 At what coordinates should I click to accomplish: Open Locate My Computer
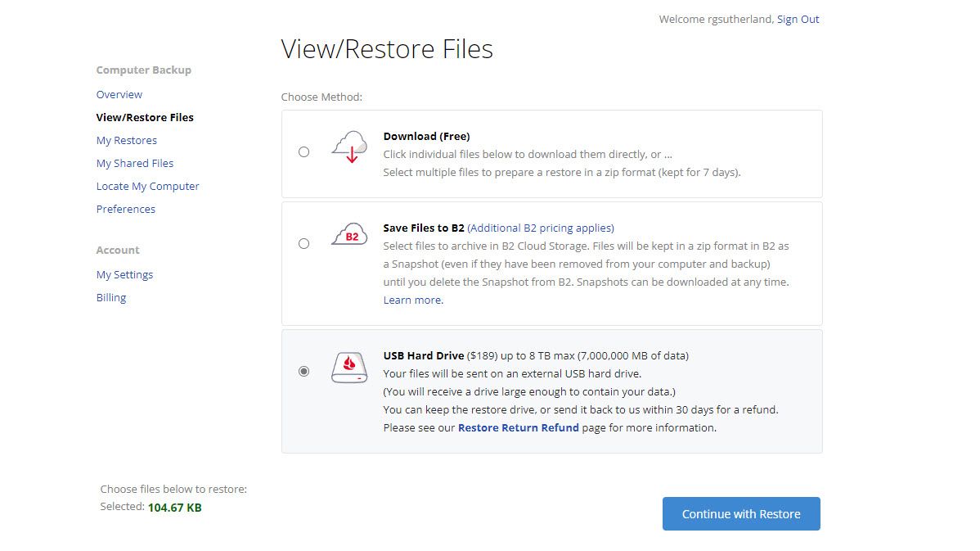pyautogui.click(x=147, y=187)
